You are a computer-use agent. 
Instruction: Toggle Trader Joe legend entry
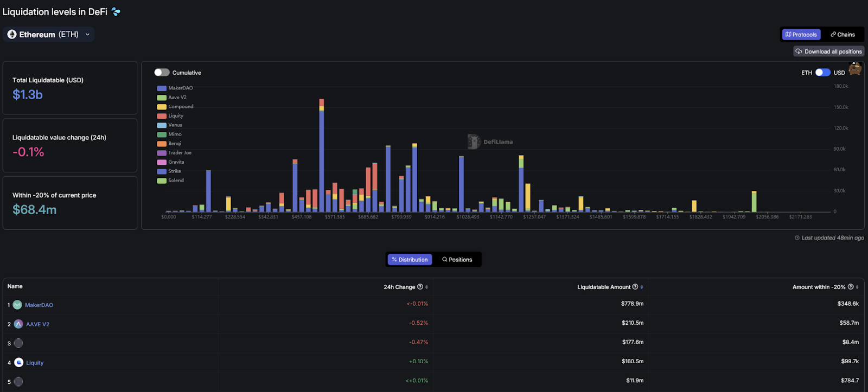[174, 152]
